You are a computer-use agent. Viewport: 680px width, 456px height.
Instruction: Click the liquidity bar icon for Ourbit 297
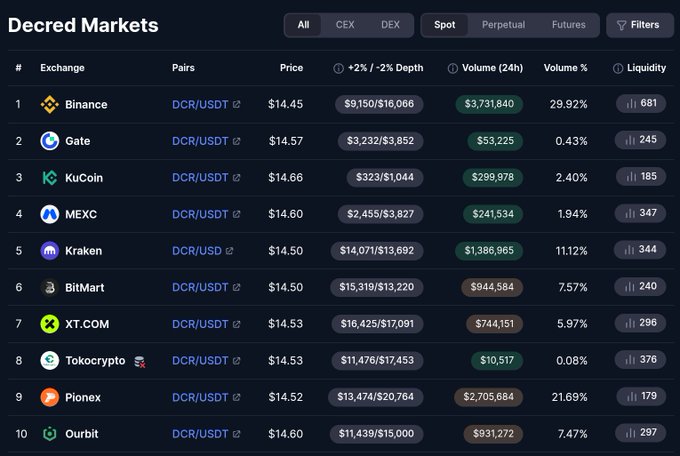point(630,433)
